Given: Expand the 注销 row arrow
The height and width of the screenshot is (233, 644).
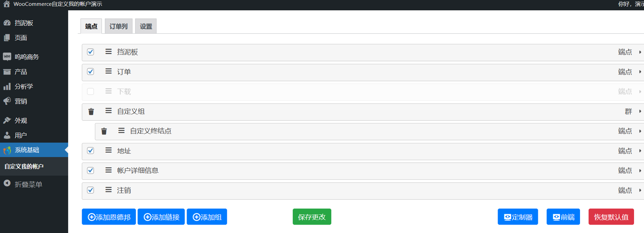Looking at the screenshot, I should [x=640, y=190].
